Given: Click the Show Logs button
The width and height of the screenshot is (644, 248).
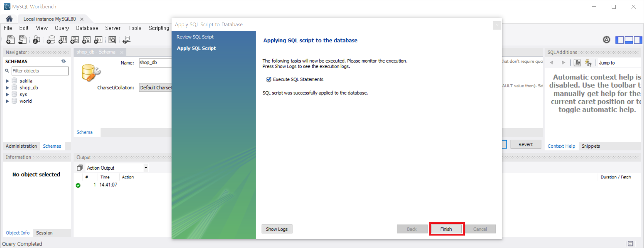Looking at the screenshot, I should 277,229.
